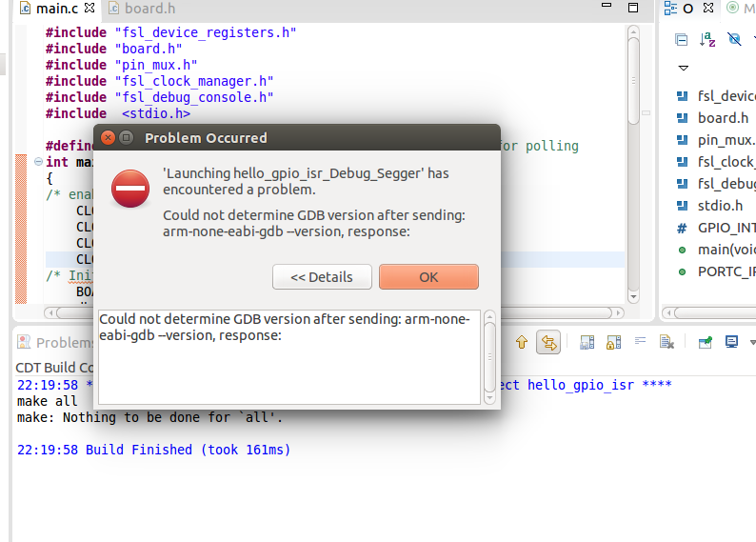
Task: Select fsl_clock include in Outline
Action: point(716,162)
